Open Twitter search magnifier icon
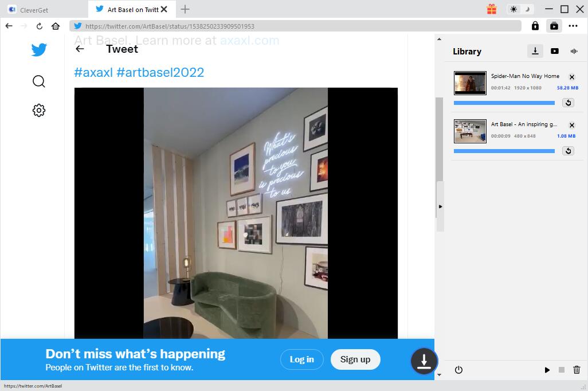The image size is (588, 391). point(39,81)
